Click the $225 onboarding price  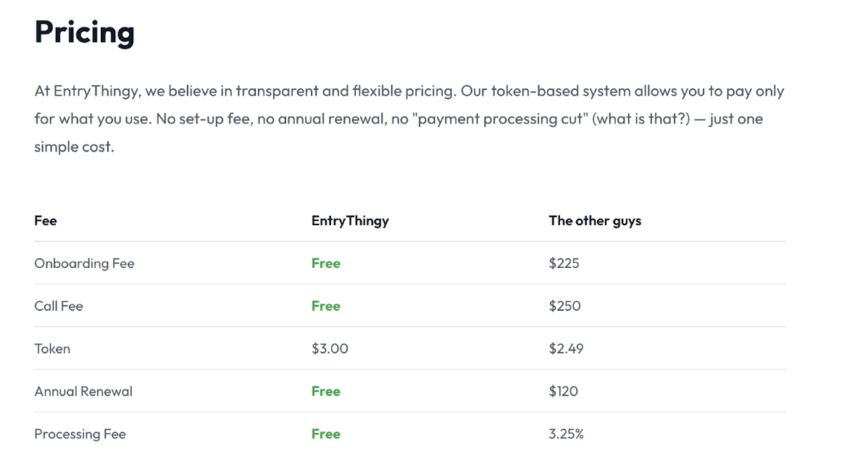(564, 264)
